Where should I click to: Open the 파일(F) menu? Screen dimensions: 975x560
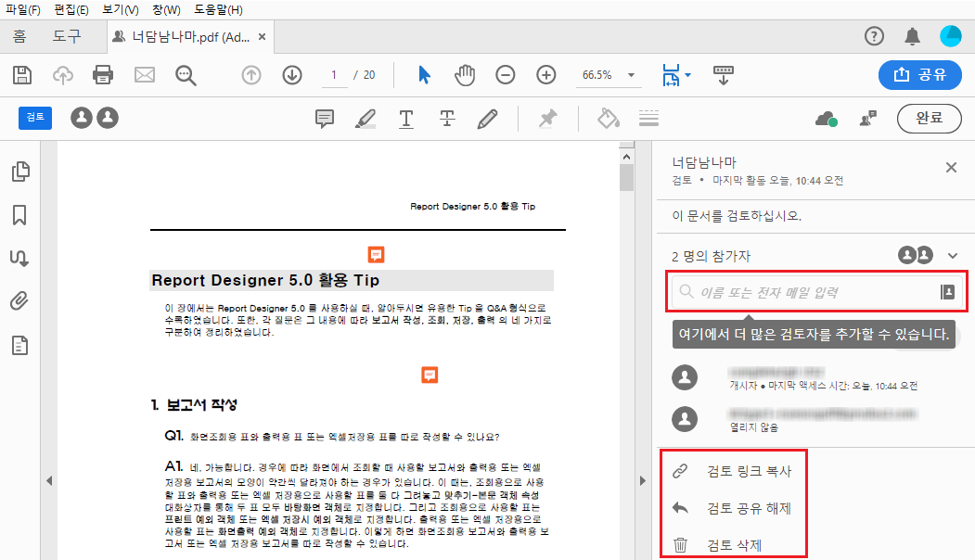point(23,10)
